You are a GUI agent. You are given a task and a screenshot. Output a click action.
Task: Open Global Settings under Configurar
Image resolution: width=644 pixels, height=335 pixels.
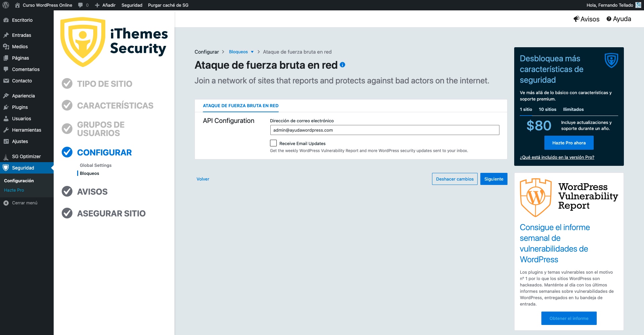click(96, 165)
